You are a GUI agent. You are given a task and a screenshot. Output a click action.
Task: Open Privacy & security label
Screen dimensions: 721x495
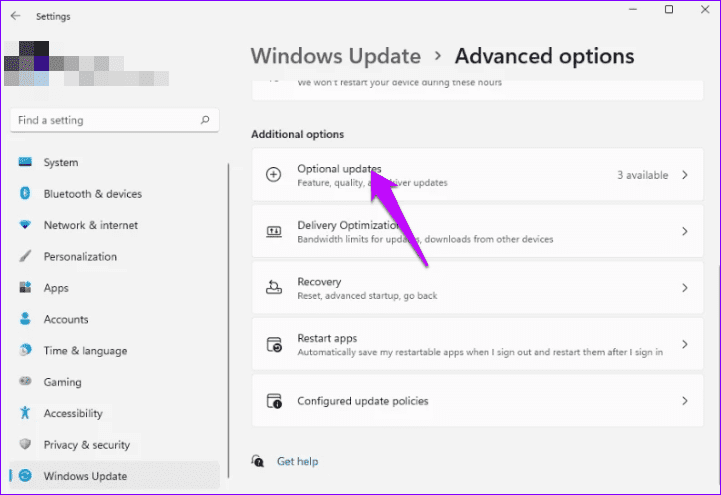click(x=86, y=444)
